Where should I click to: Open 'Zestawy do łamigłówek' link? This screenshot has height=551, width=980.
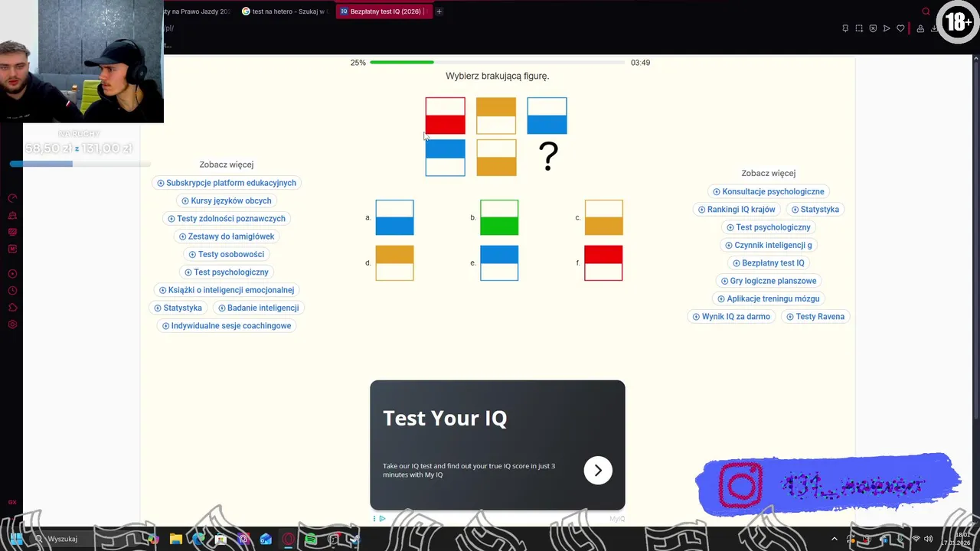click(226, 236)
